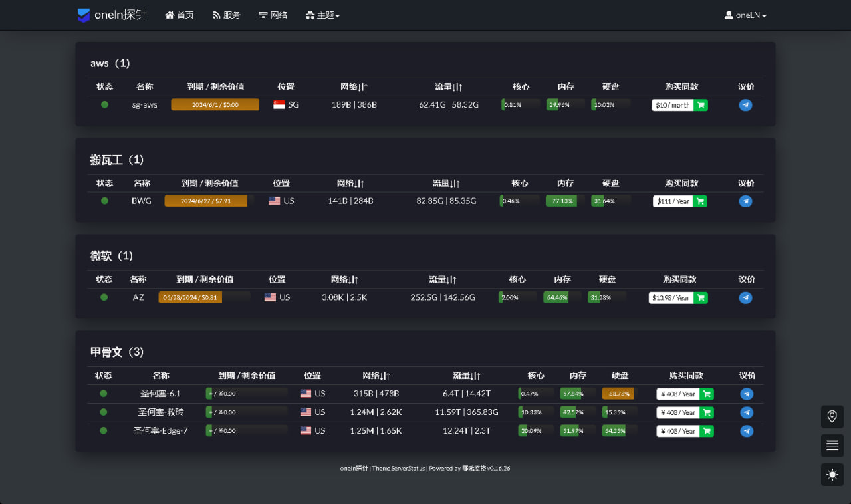Click the Telegram bargain icon for AZ
The height and width of the screenshot is (504, 851).
pyautogui.click(x=746, y=298)
